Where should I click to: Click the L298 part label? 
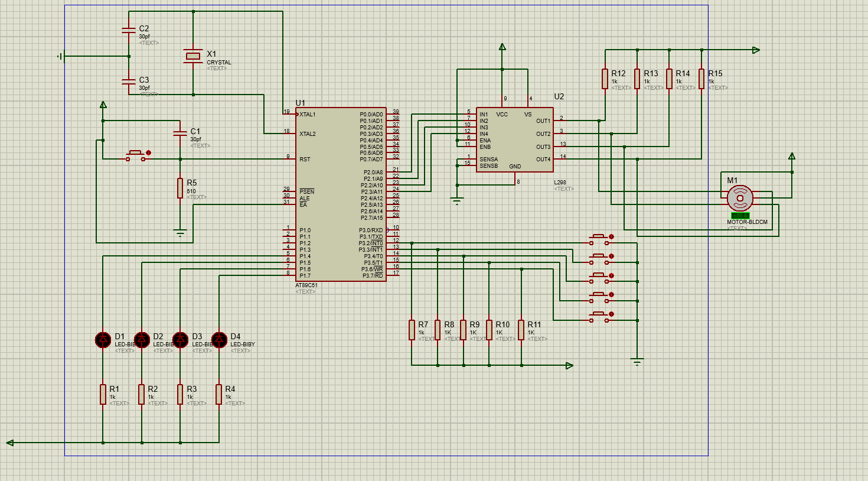pyautogui.click(x=560, y=183)
